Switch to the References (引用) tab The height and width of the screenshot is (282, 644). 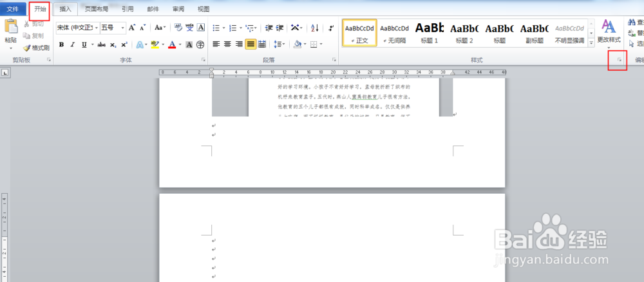click(128, 8)
